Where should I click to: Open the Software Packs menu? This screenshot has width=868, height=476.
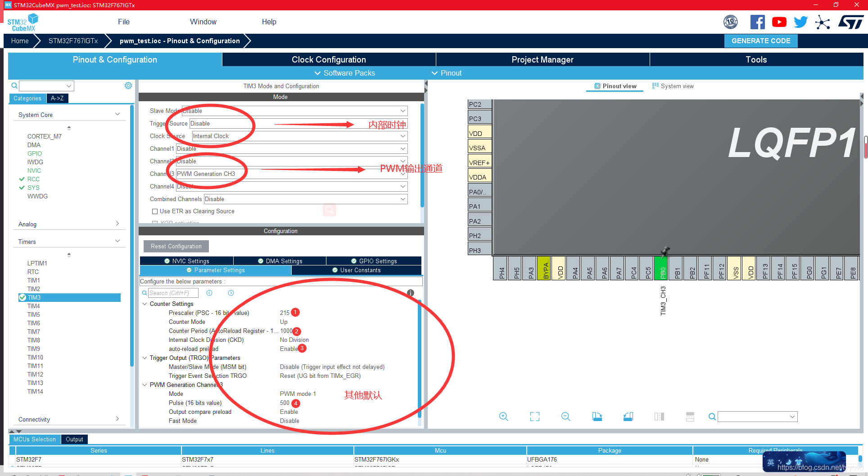coord(344,73)
